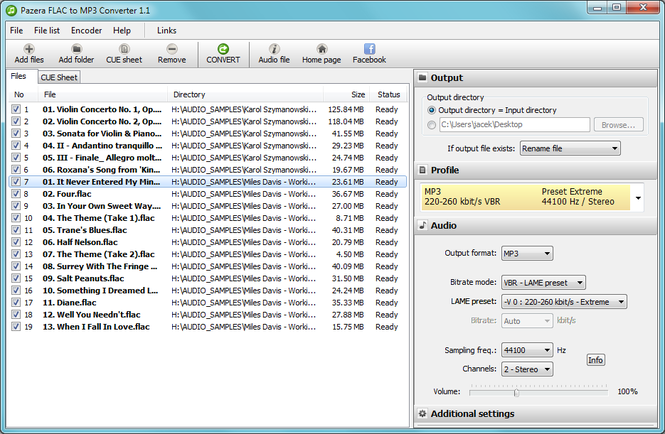Open the 'If output file exists' dropdown
This screenshot has width=665, height=434.
pos(570,148)
